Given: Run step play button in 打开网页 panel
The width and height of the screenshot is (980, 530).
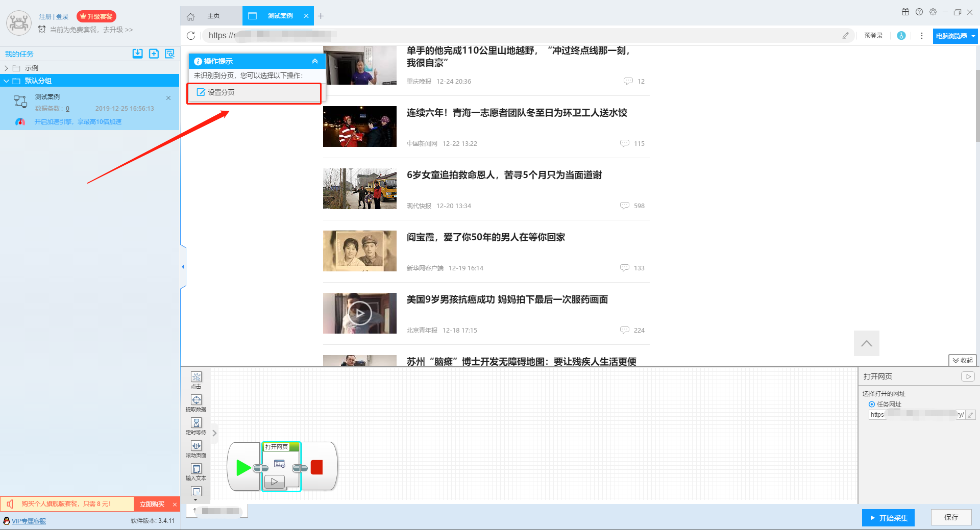Looking at the screenshot, I should [968, 376].
